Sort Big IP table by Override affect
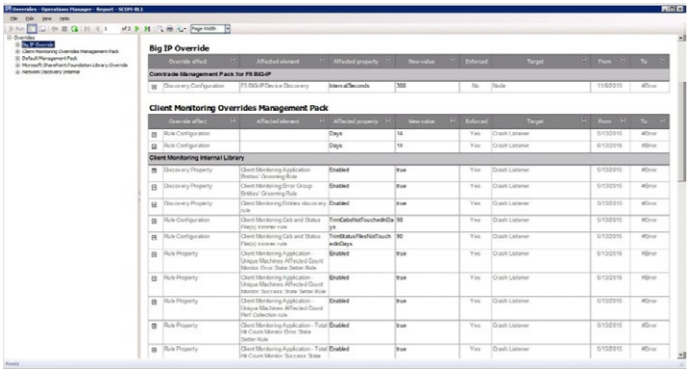 (x=233, y=61)
